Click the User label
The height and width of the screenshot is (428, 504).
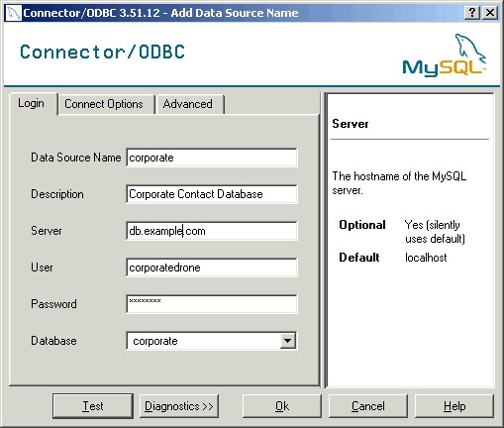42,267
